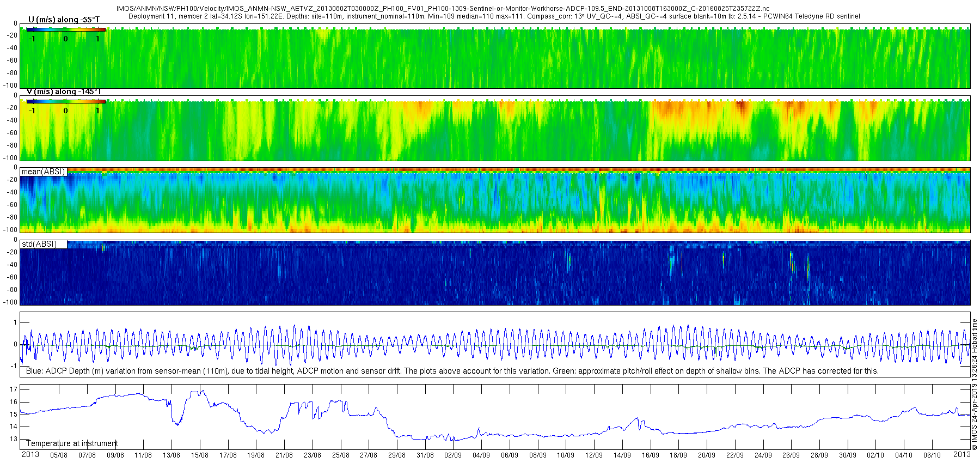Screen dimensions: 980x463
Task: Click the '09/08' date tick label
Action: (x=115, y=455)
